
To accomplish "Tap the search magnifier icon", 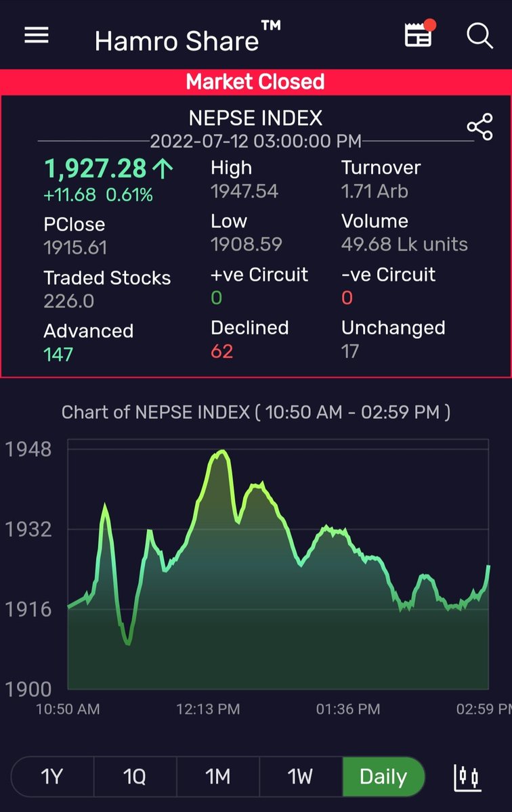I will tap(479, 35).
